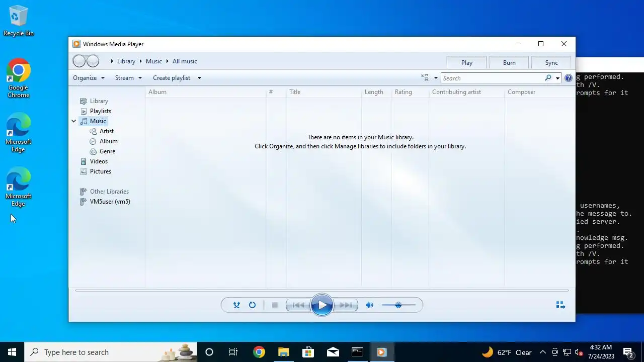
Task: Click the taskbar search box
Action: (111, 352)
